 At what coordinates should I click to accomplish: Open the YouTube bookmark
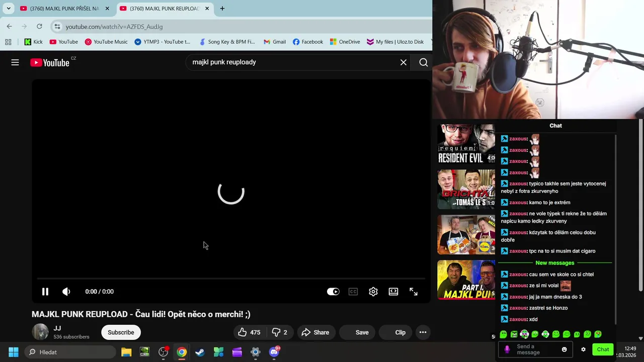tap(63, 42)
